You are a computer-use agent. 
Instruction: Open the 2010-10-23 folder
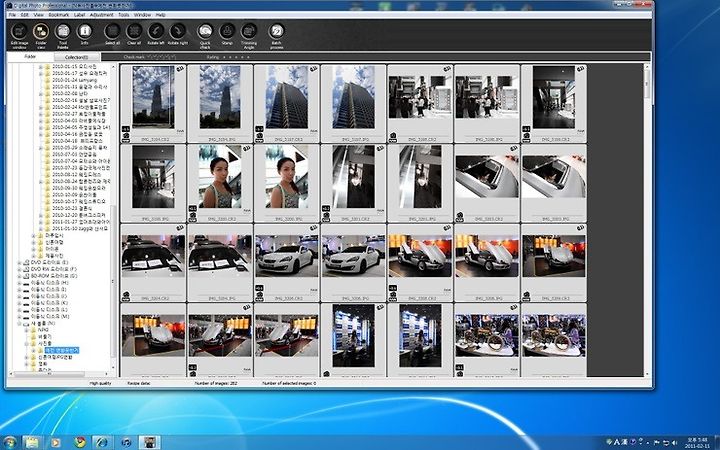point(71,208)
